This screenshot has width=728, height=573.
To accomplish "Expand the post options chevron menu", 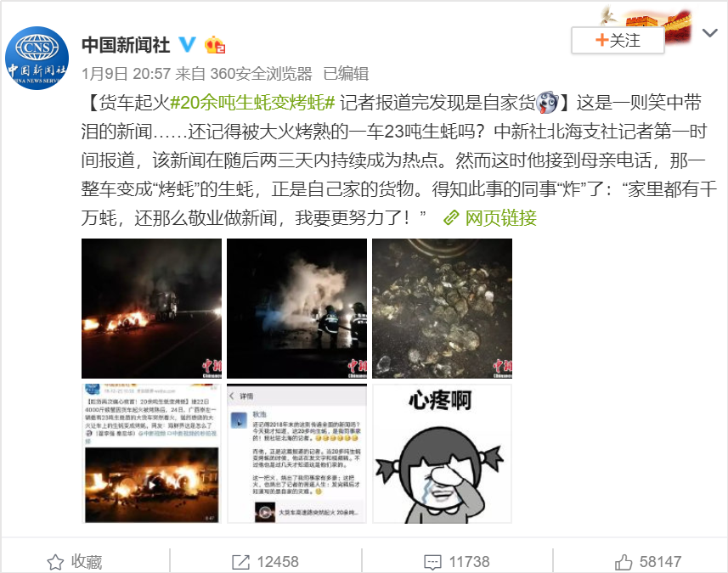I will [x=710, y=33].
